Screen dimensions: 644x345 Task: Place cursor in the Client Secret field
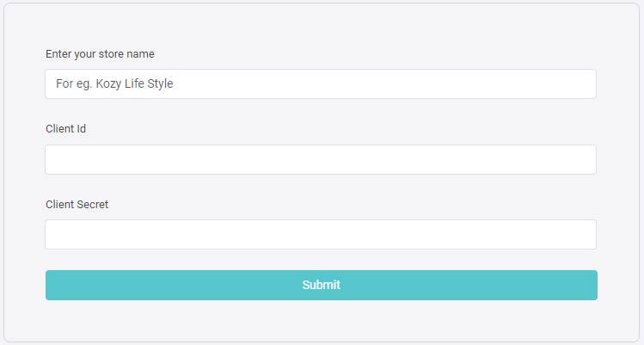pyautogui.click(x=320, y=234)
